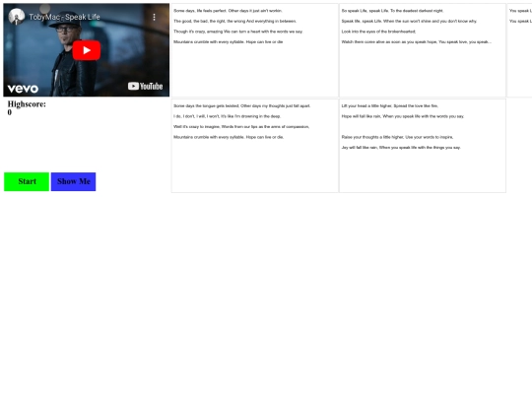Image resolution: width=532 pixels, height=399 pixels.
Task: Select lyric "Well it's crazy to imagine"
Action: click(x=241, y=127)
